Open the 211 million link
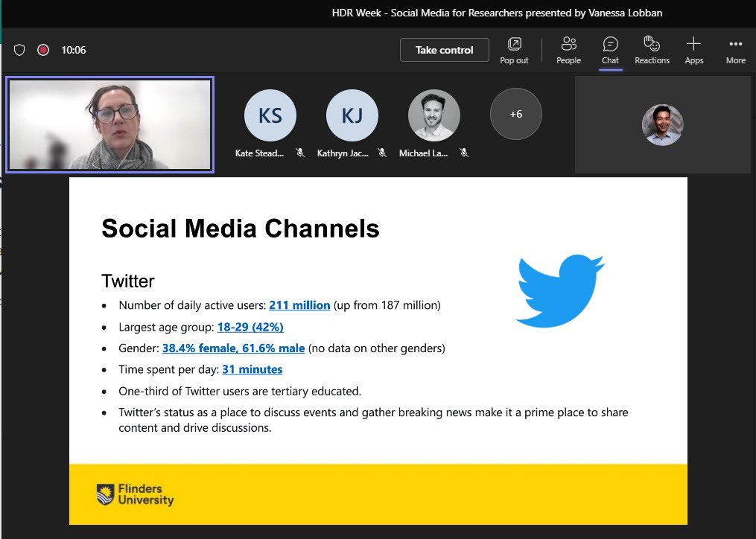Image resolution: width=756 pixels, height=539 pixels. [x=299, y=305]
